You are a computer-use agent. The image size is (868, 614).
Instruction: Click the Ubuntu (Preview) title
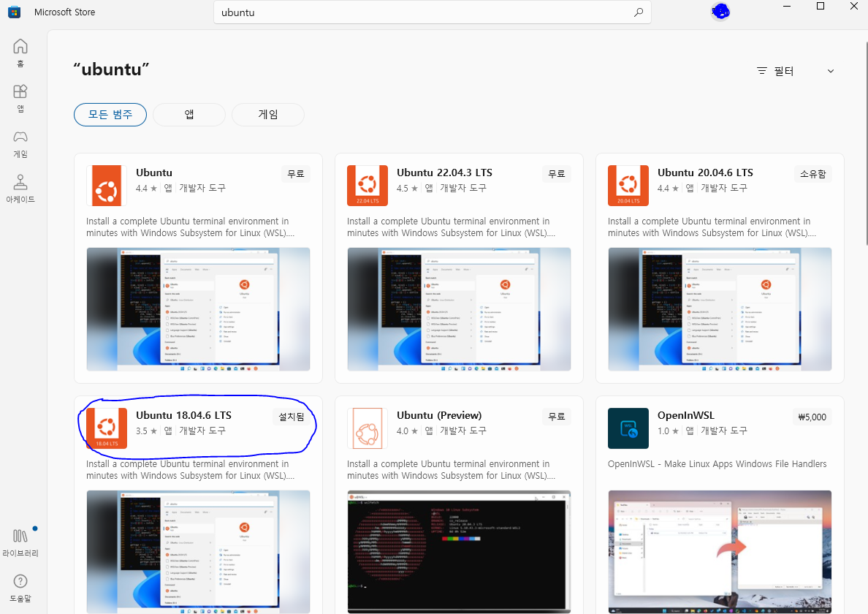[x=439, y=415]
